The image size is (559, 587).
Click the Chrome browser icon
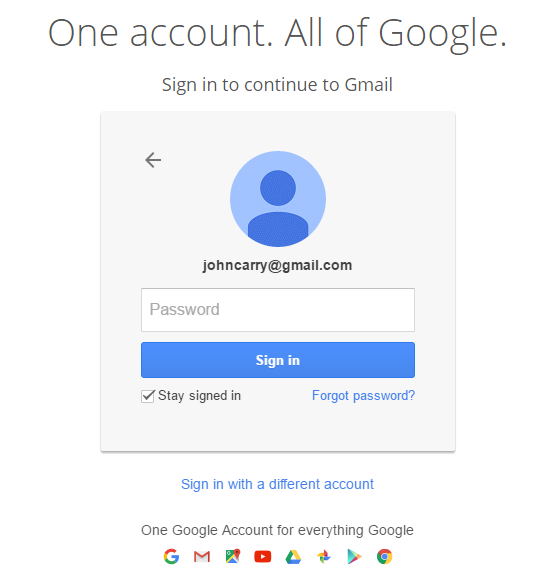(x=385, y=557)
